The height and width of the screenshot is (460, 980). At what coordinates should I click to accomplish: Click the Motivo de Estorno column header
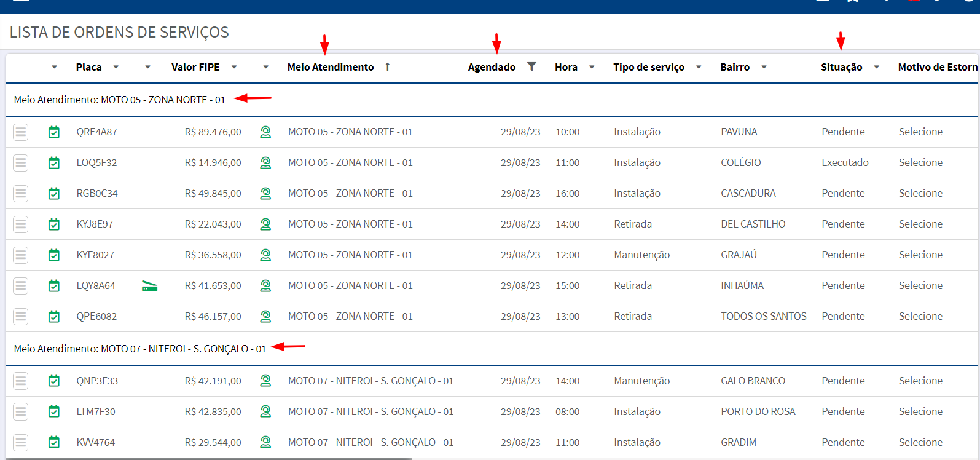click(938, 67)
